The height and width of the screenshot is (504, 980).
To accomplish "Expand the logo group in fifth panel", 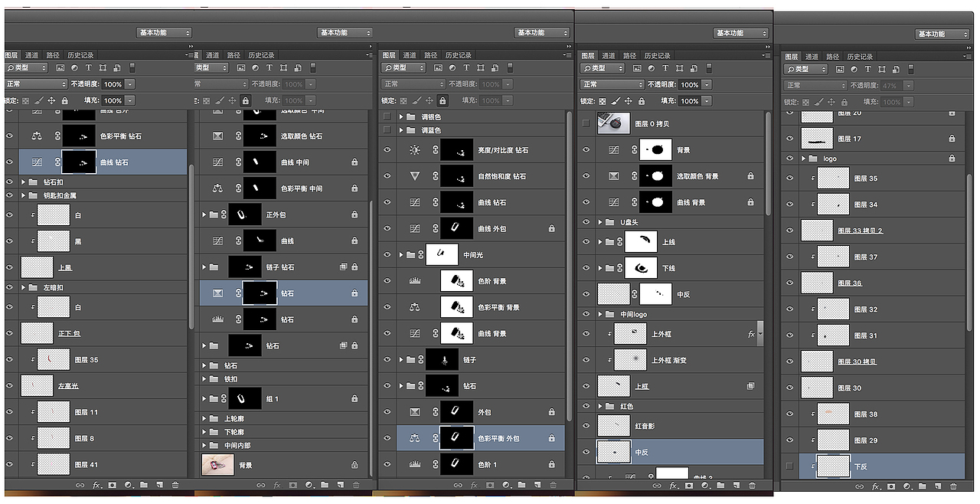I will [804, 159].
